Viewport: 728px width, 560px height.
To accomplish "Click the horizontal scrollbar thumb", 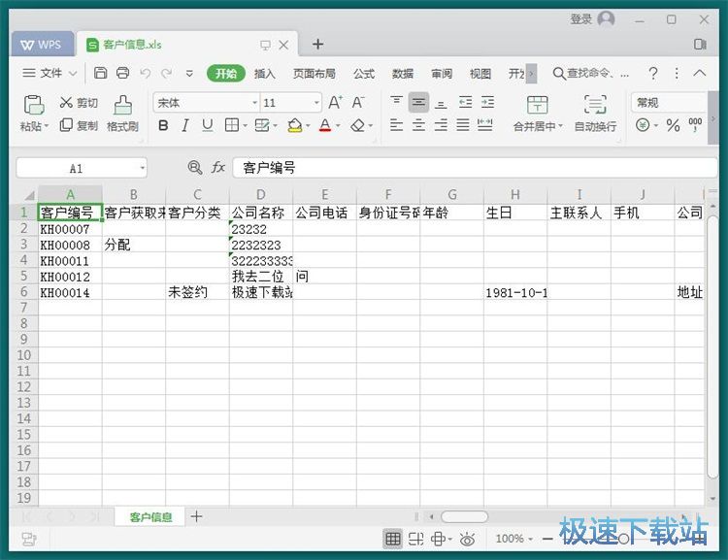I will click(x=464, y=516).
